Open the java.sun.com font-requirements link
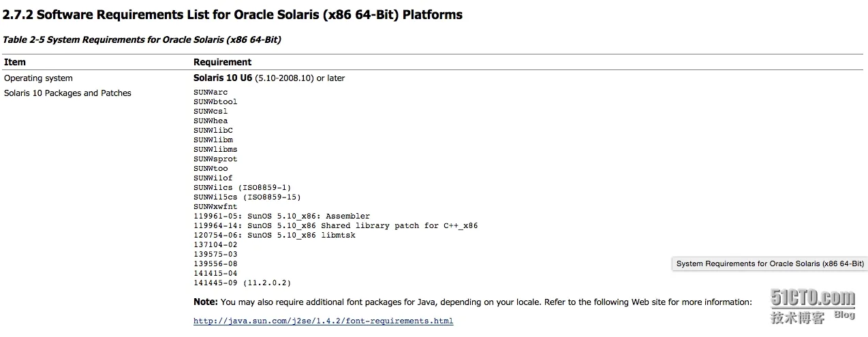The height and width of the screenshot is (337, 868). click(x=323, y=321)
